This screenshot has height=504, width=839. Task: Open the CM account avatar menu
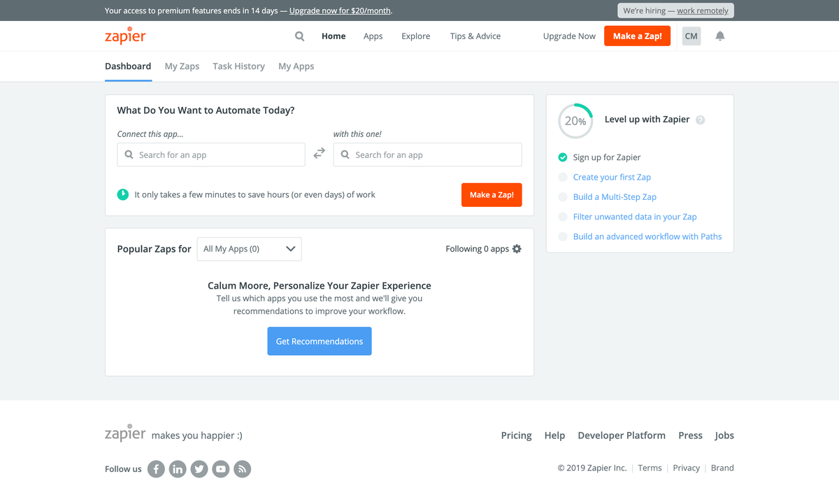(x=691, y=36)
